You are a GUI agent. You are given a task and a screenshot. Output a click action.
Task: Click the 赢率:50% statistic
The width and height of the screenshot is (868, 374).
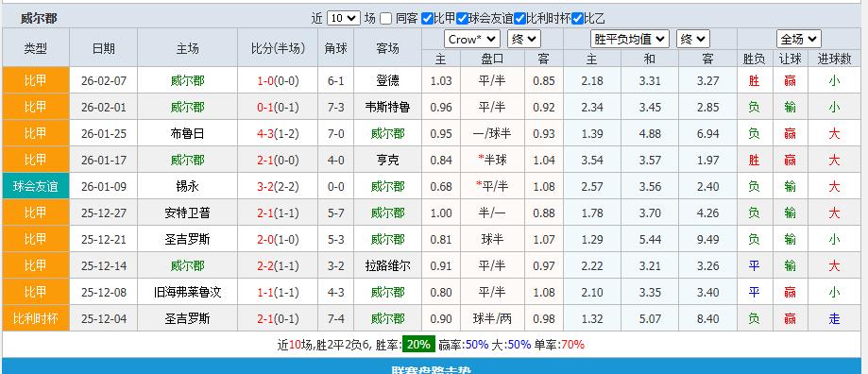point(464,345)
